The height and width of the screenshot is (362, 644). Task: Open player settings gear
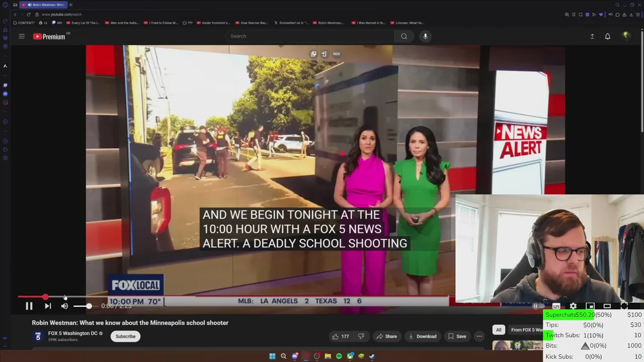573,306
